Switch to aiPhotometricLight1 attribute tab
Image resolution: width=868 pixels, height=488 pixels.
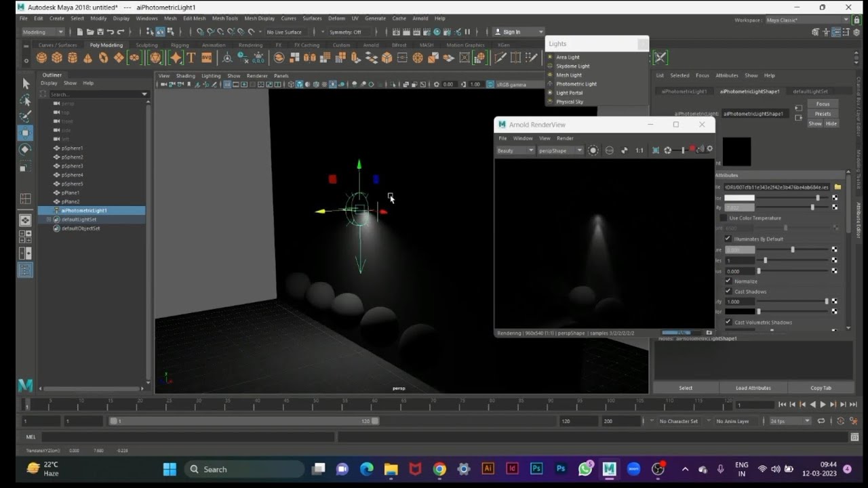[x=684, y=91]
